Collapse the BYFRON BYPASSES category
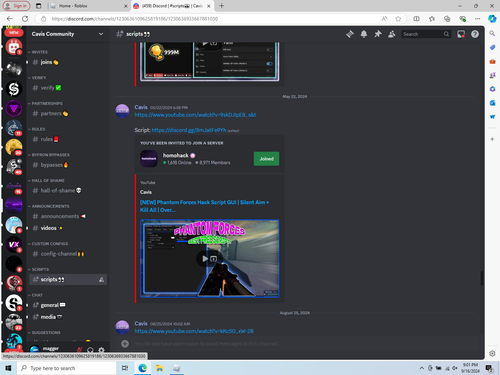The image size is (500, 375). point(49,155)
